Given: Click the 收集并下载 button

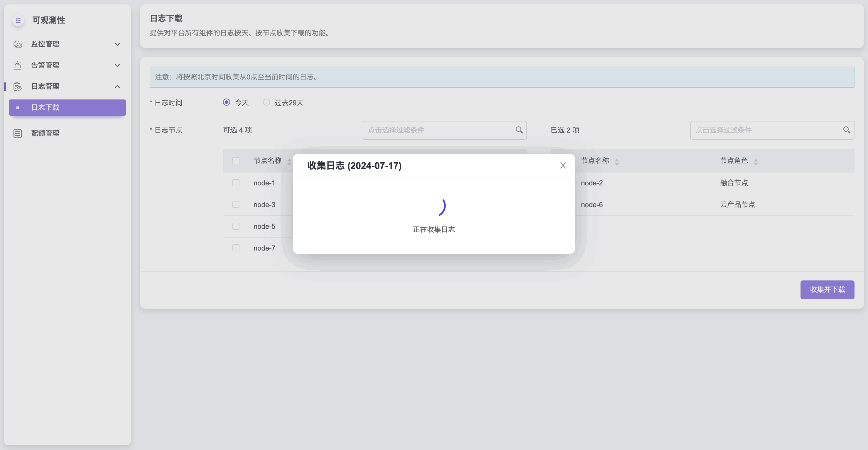Looking at the screenshot, I should (827, 290).
